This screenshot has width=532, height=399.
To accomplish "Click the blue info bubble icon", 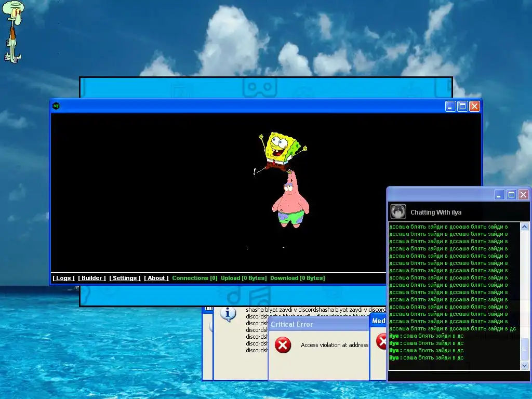I will 228,314.
